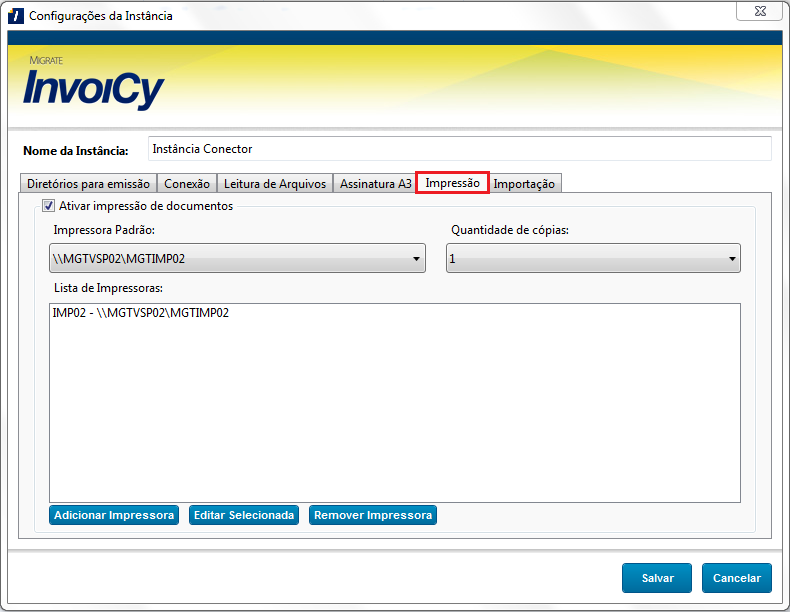Click the Impressão tab
Image resolution: width=790 pixels, height=612 pixels.
point(452,183)
